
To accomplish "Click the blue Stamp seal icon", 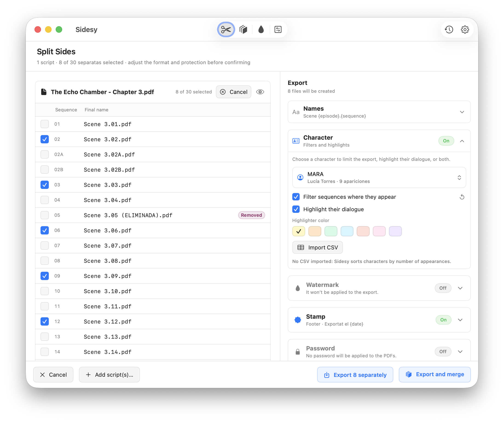I will 298,320.
